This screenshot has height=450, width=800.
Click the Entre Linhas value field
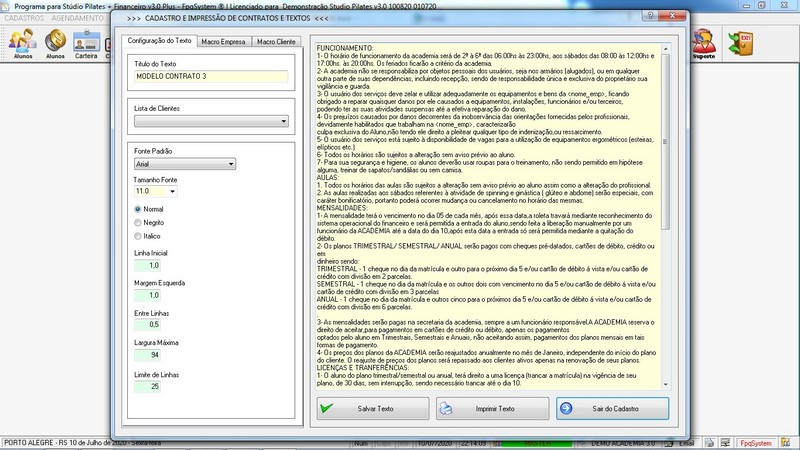(x=147, y=324)
